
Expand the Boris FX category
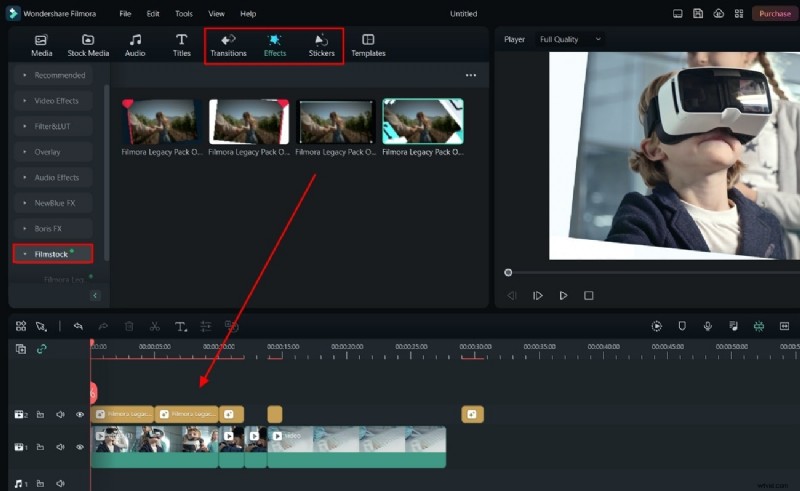coord(54,228)
